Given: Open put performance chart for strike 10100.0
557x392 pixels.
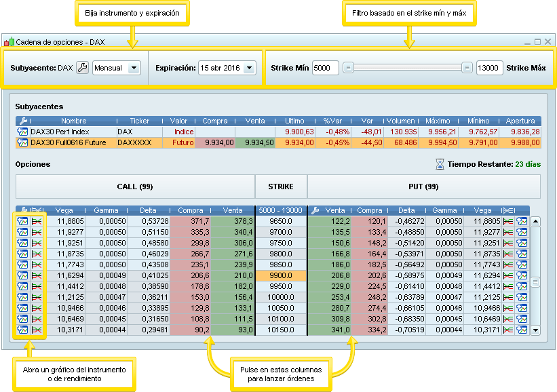Looking at the screenshot, I should tap(508, 319).
